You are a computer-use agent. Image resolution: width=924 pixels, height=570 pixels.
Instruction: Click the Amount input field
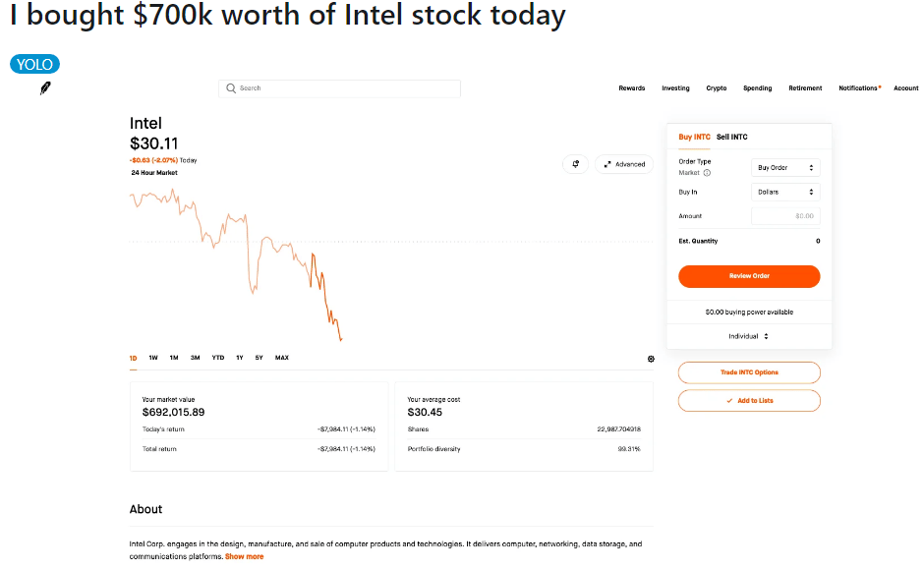[784, 216]
